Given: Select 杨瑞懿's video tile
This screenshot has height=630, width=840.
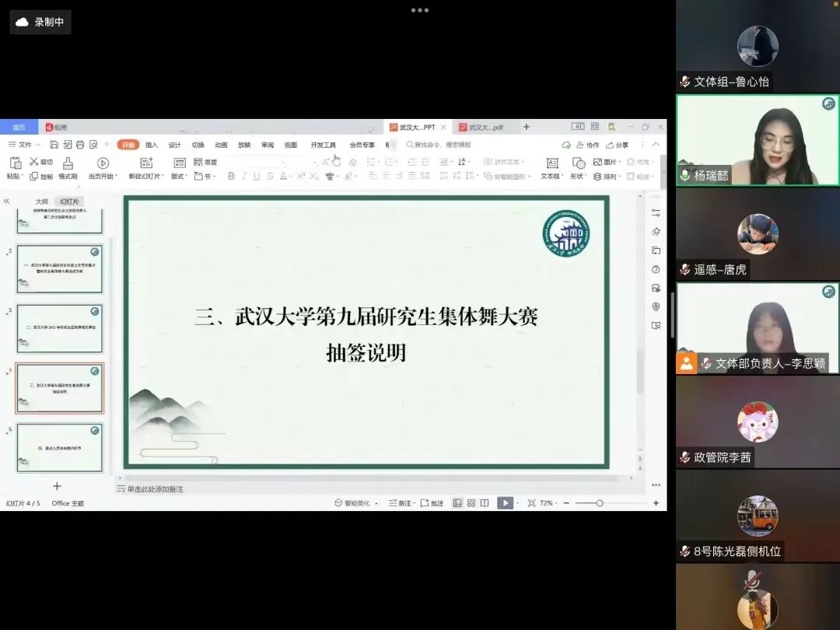Looking at the screenshot, I should (758, 140).
